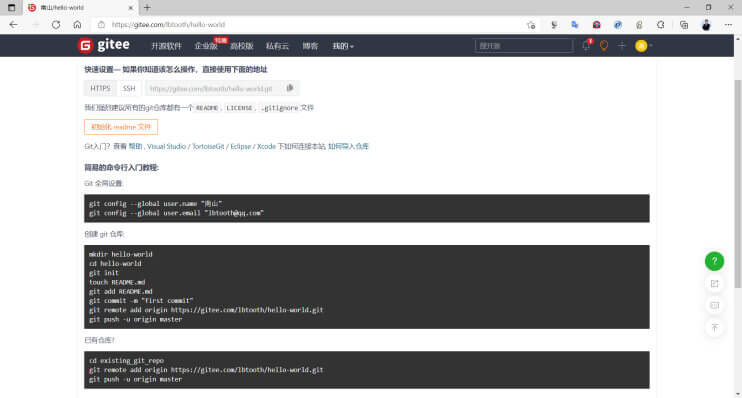742x398 pixels.
Task: Click the mkdir hello-world command line
Action: (x=121, y=254)
